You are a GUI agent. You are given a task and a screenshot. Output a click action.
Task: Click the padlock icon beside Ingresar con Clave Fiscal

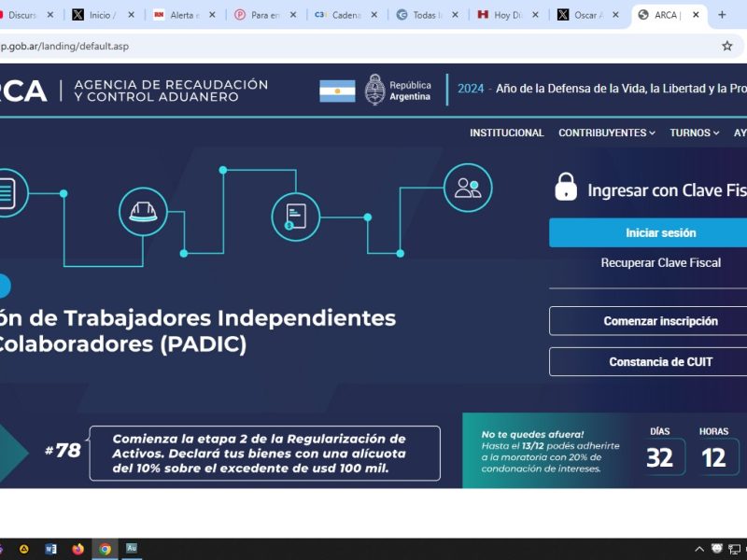(x=566, y=187)
